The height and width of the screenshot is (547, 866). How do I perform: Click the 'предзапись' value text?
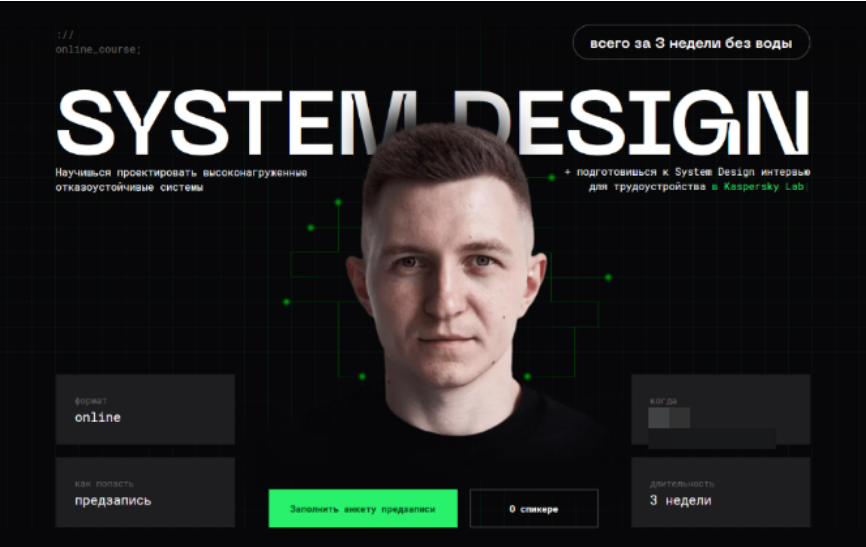(113, 500)
